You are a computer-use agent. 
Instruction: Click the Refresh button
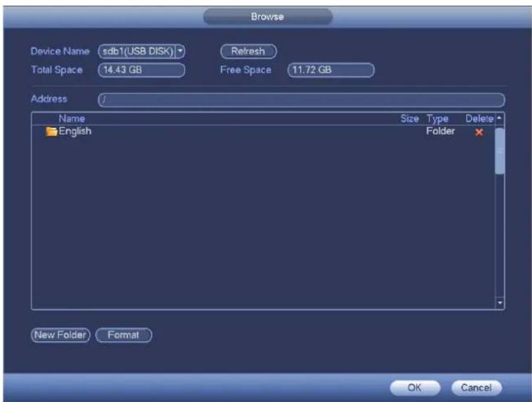tap(248, 52)
